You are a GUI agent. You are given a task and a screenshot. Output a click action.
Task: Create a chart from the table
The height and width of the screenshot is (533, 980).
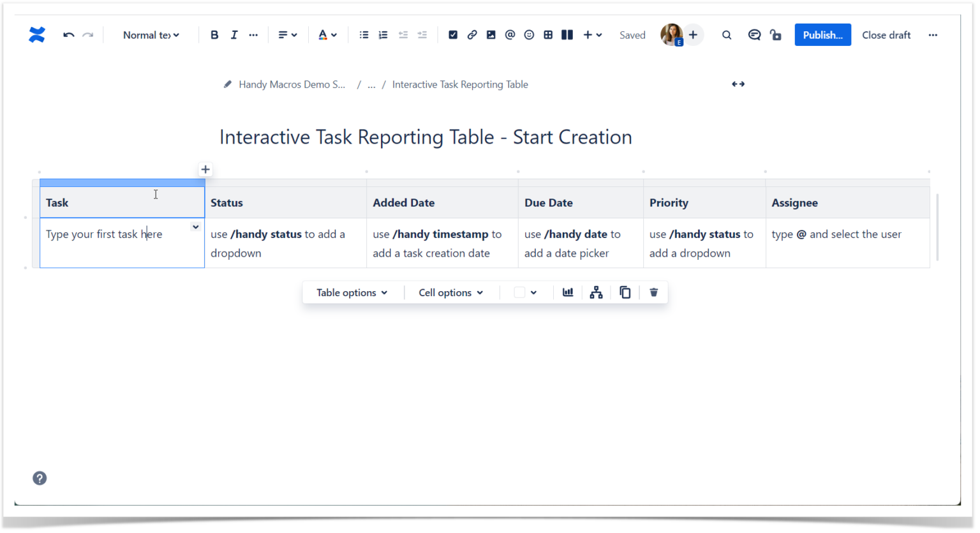pos(568,292)
